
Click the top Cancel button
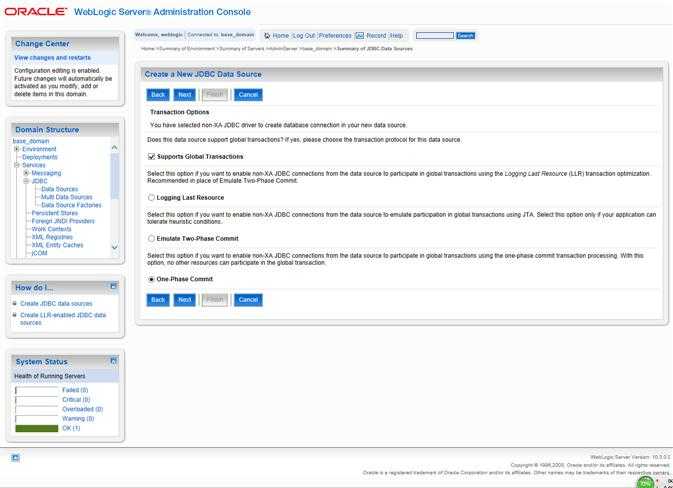coord(248,95)
